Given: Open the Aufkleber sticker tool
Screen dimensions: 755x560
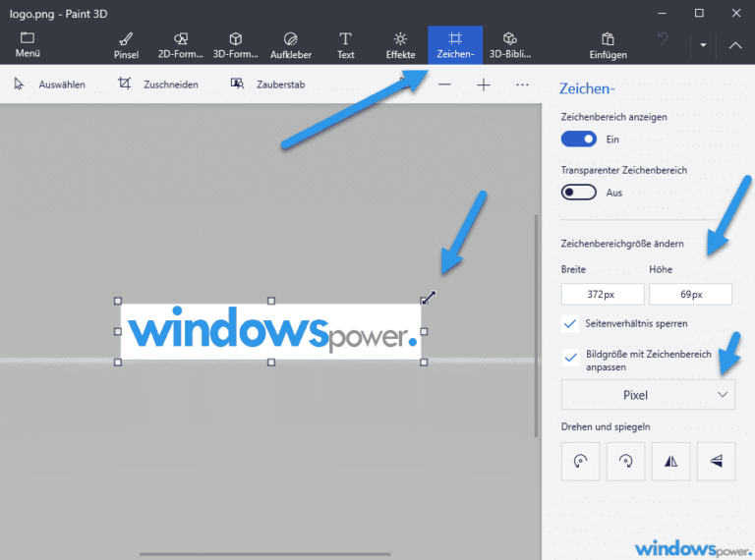Looking at the screenshot, I should tap(291, 45).
